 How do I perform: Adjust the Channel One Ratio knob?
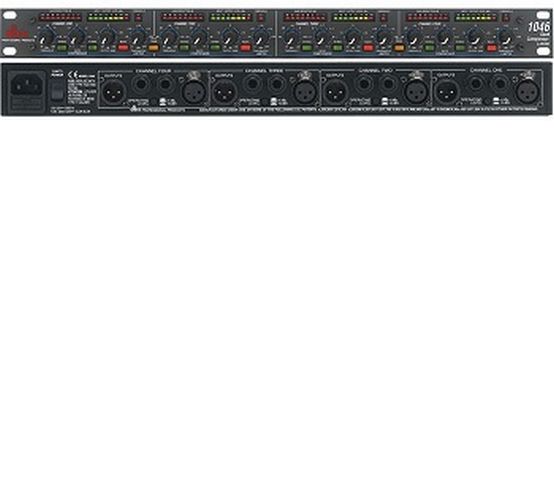(77, 36)
